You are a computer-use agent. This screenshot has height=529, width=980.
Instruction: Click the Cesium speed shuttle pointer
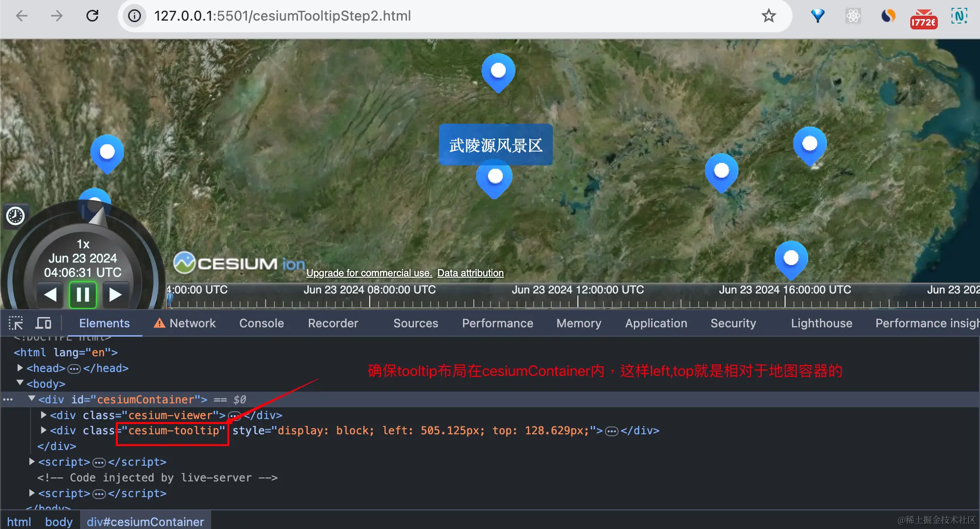click(x=98, y=216)
